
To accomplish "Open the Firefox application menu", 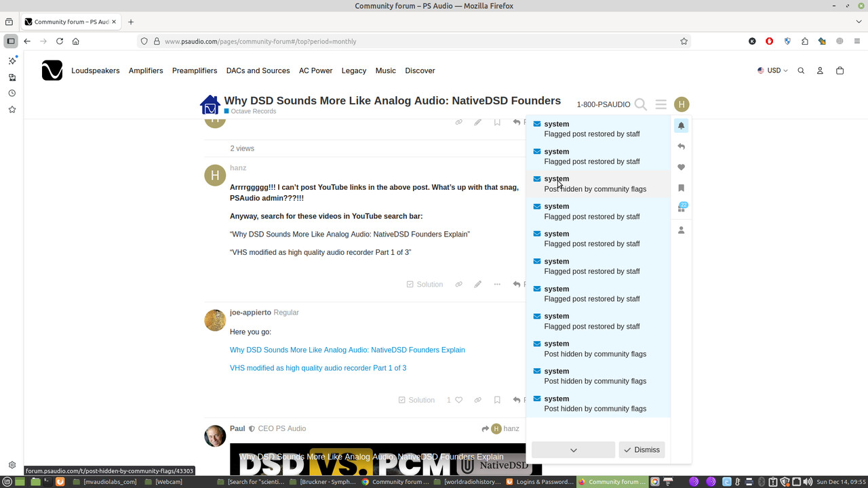I will 857,41.
